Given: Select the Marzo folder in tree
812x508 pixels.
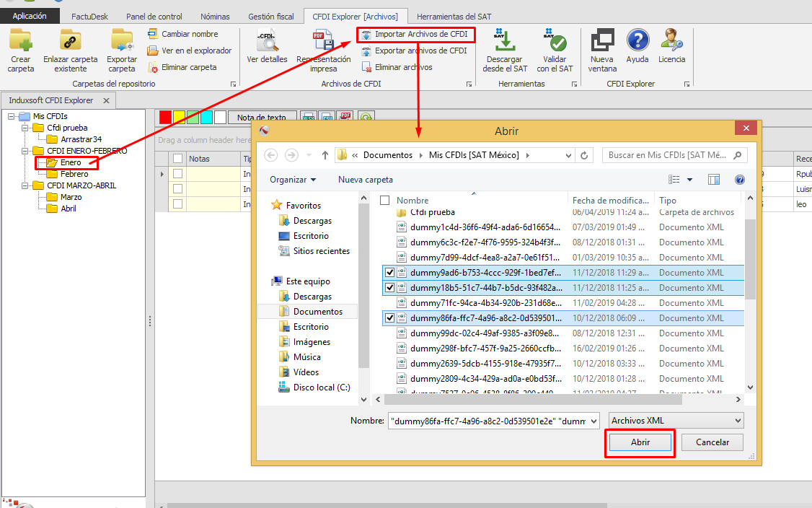Looking at the screenshot, I should pos(71,197).
